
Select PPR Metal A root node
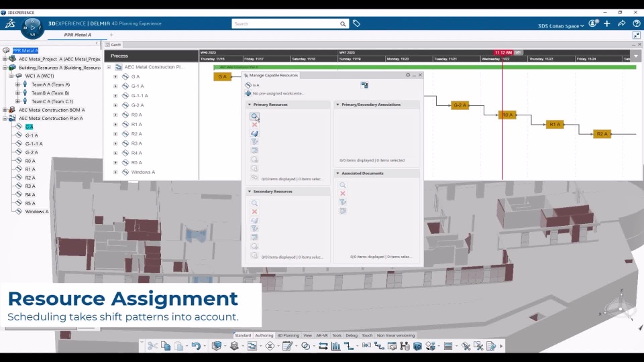click(25, 50)
